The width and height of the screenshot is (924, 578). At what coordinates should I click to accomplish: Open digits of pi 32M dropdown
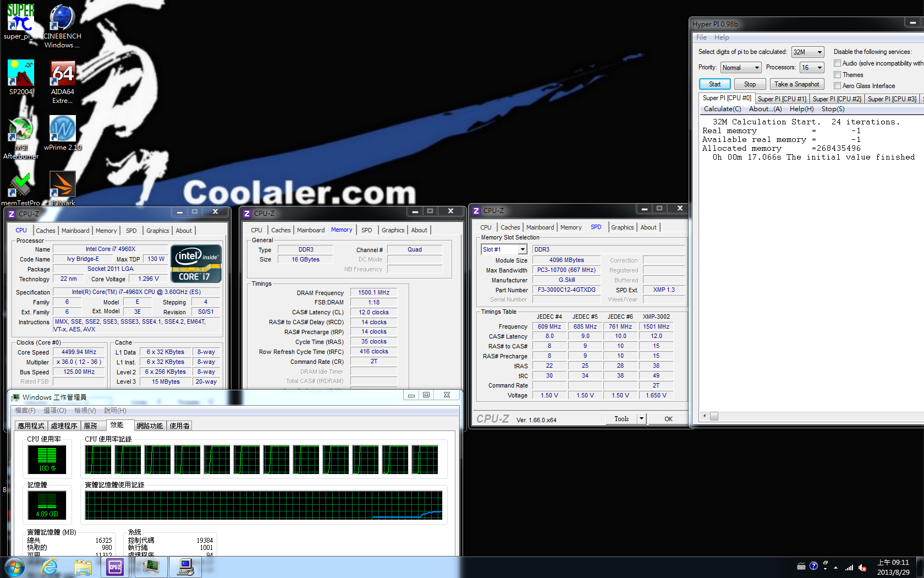click(808, 52)
